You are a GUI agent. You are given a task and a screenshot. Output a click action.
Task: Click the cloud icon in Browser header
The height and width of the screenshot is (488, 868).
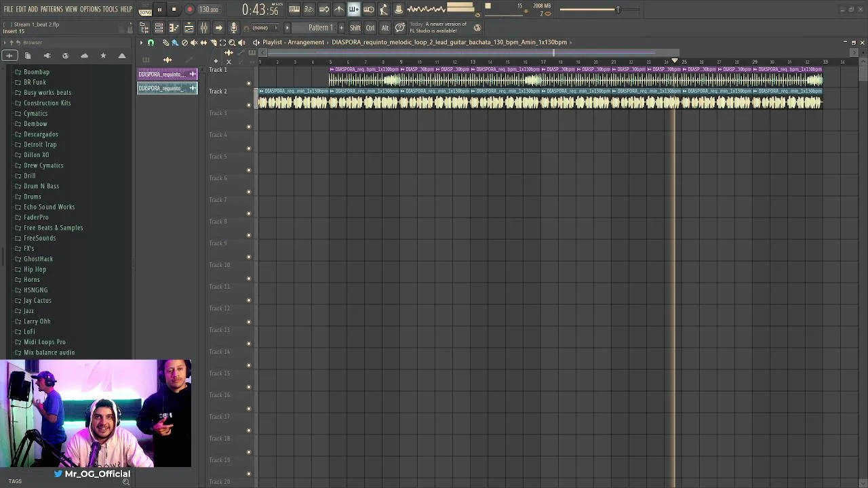coord(84,56)
